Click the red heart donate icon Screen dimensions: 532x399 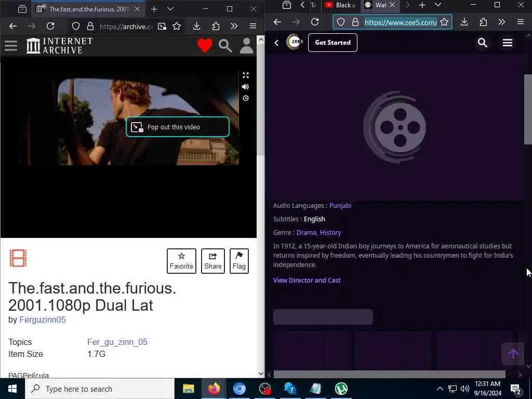(x=205, y=46)
